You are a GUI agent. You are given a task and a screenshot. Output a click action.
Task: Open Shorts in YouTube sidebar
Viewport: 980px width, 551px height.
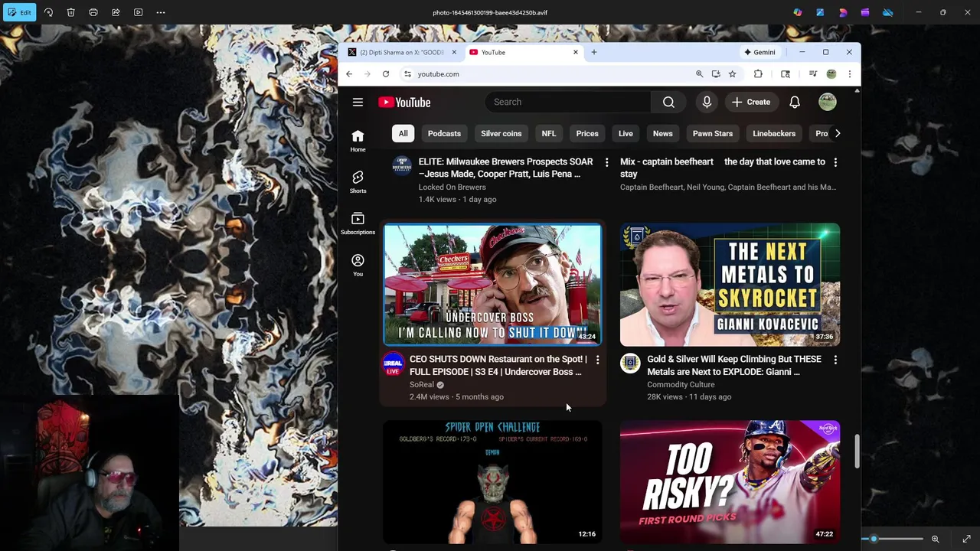click(x=358, y=181)
